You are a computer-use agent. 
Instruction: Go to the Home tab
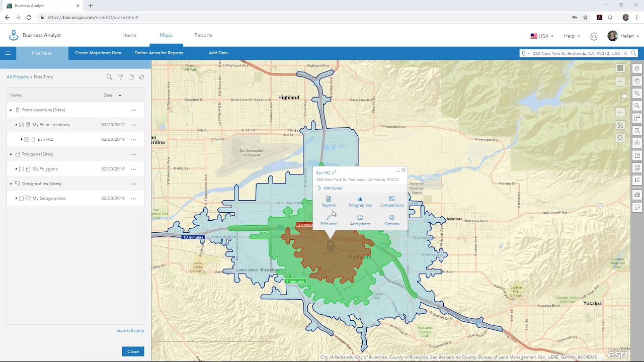pyautogui.click(x=129, y=35)
